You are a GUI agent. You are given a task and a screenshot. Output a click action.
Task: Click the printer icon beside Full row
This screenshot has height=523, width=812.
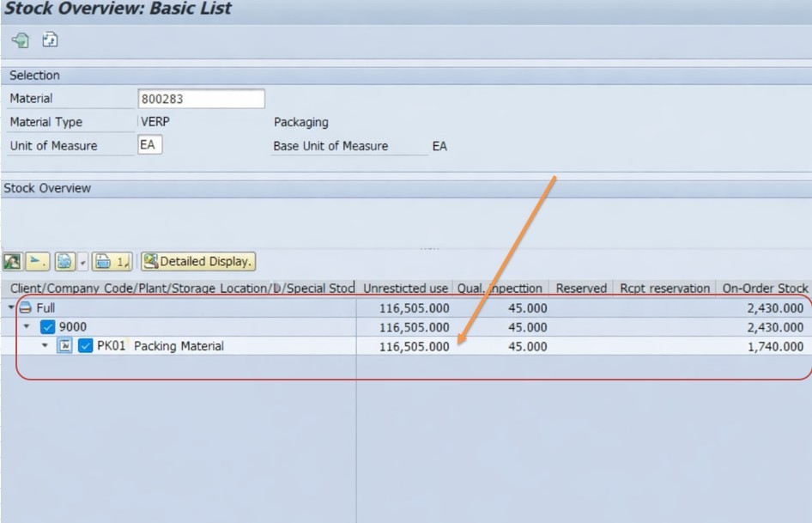25,307
